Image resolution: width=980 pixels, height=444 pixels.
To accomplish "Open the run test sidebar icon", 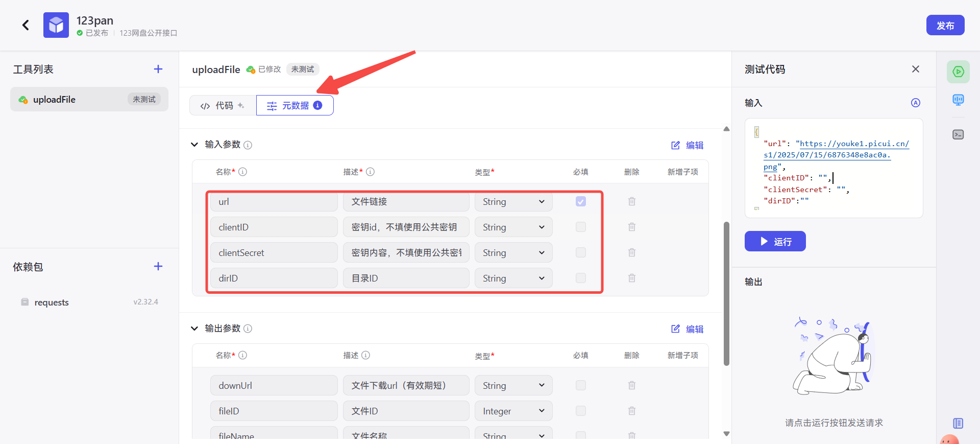I will pos(958,72).
